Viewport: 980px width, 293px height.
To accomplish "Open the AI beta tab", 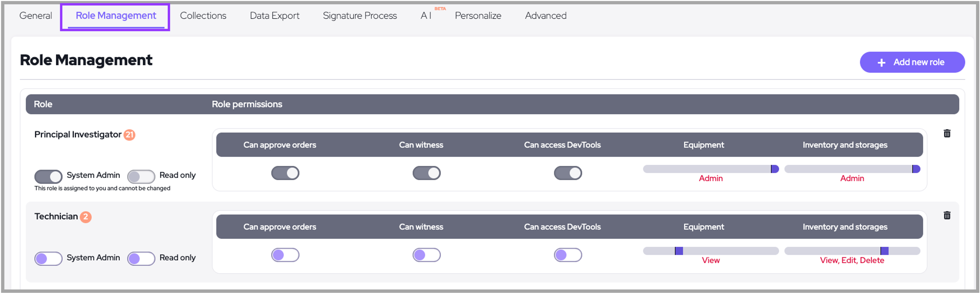I will click(426, 16).
